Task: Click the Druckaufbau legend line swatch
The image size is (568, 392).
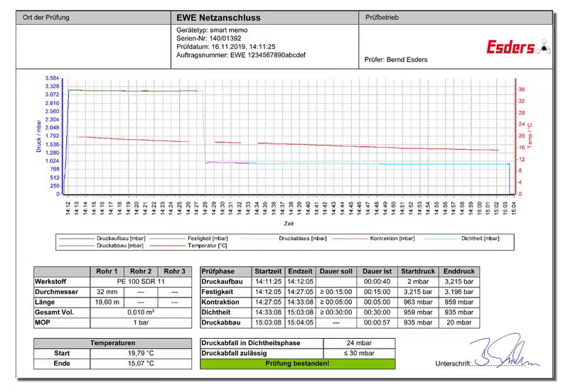Action: click(77, 239)
